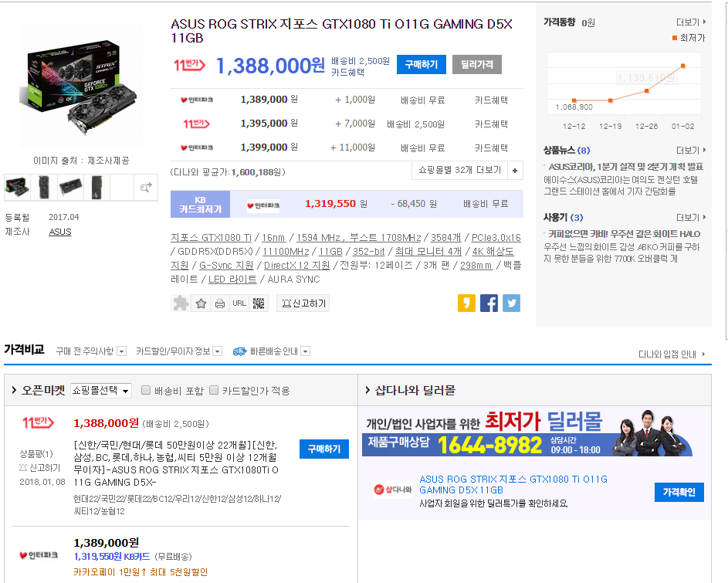Click the dealer mall 1644-8982 banner
Viewport: 728px width, 583px height.
(527, 433)
